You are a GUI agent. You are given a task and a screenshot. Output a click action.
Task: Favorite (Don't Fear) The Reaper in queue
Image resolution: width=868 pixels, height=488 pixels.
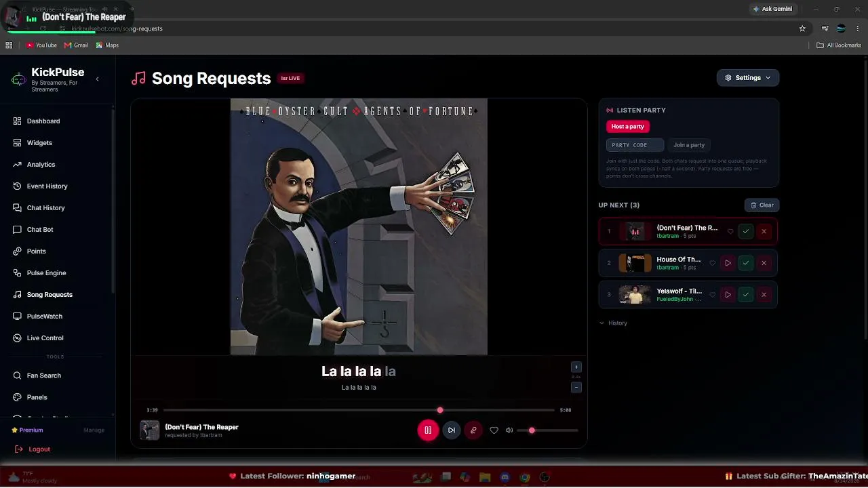pyautogui.click(x=730, y=232)
